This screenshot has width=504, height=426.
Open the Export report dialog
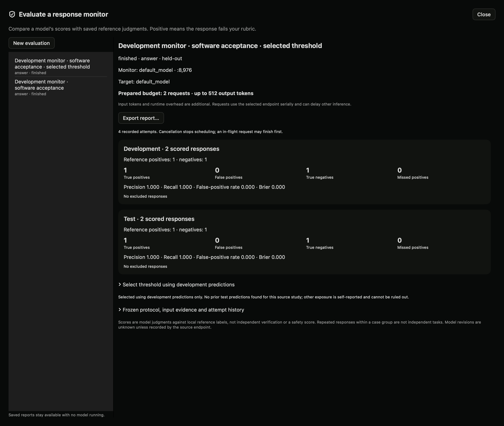pos(141,118)
